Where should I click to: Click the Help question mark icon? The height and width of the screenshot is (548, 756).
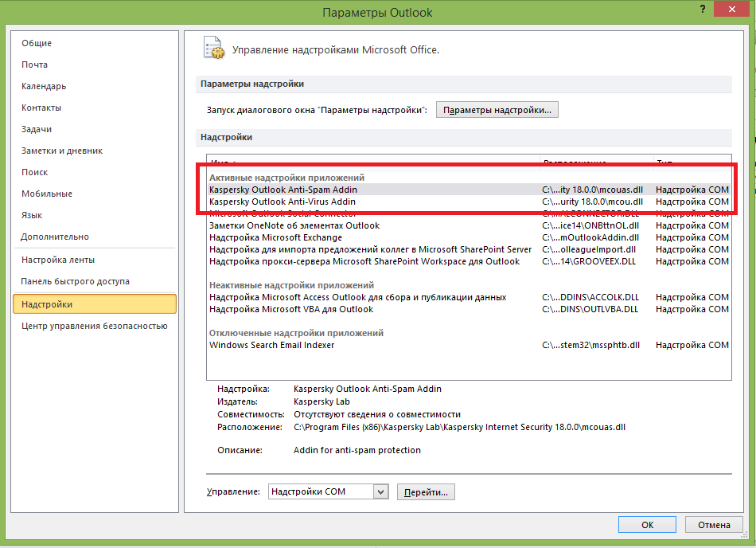tap(703, 9)
